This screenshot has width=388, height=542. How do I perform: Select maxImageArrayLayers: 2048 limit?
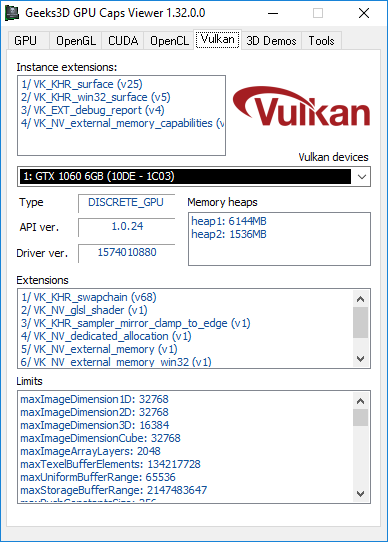90,451
